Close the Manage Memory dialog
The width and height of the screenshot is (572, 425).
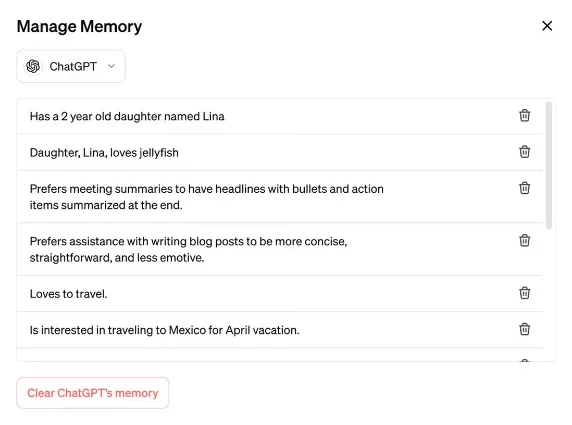tap(547, 26)
